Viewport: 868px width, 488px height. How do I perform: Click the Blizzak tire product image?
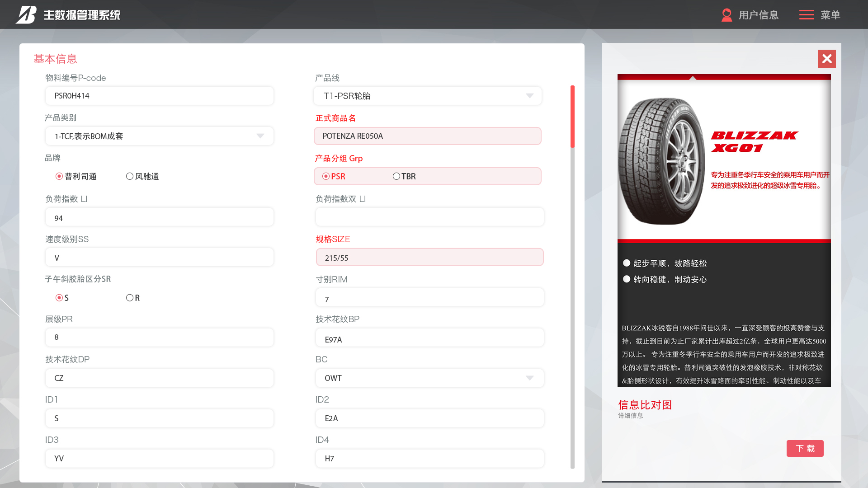(x=662, y=161)
